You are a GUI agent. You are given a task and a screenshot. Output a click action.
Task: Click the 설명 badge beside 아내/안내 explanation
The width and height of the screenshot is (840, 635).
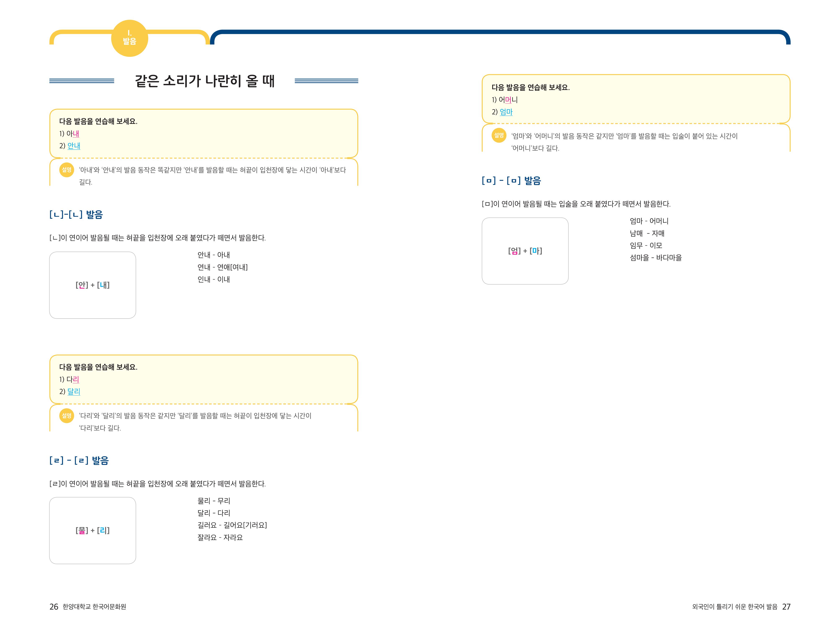67,170
